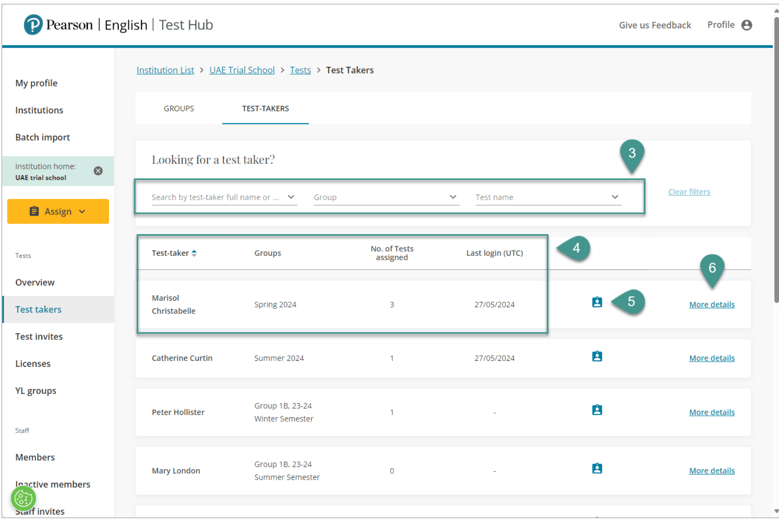This screenshot has width=779, height=526.
Task: Switch to the Groups tab
Action: 179,108
